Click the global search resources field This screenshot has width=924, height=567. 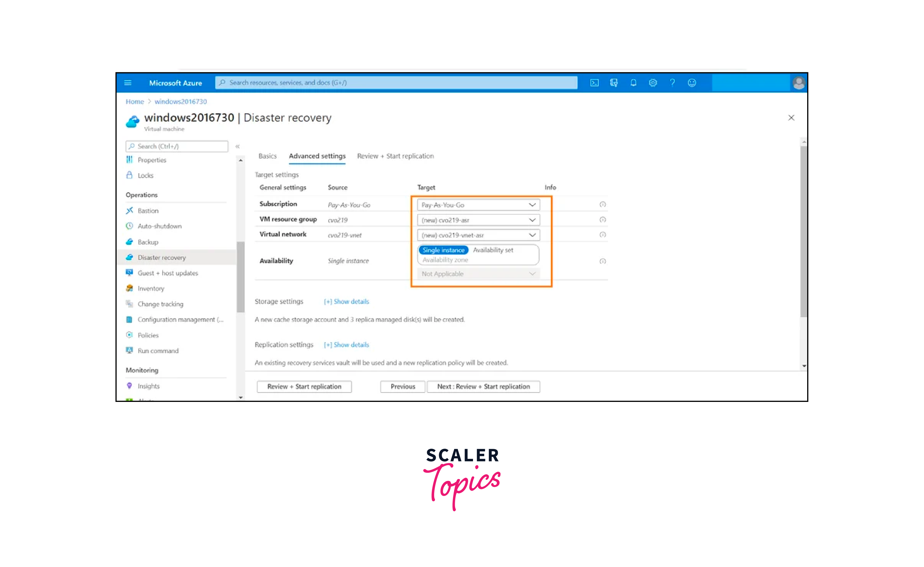(396, 83)
